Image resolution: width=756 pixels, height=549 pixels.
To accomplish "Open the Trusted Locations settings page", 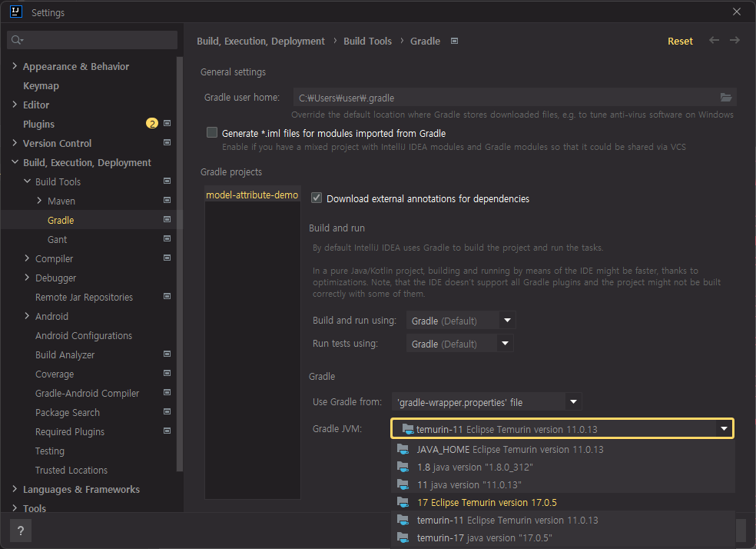I will [x=71, y=470].
